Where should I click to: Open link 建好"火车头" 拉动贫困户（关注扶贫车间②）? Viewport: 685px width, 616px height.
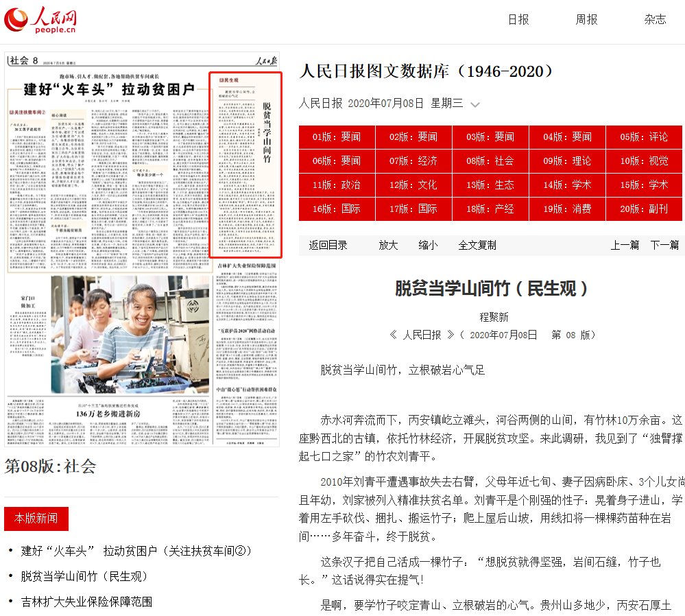[x=136, y=551]
